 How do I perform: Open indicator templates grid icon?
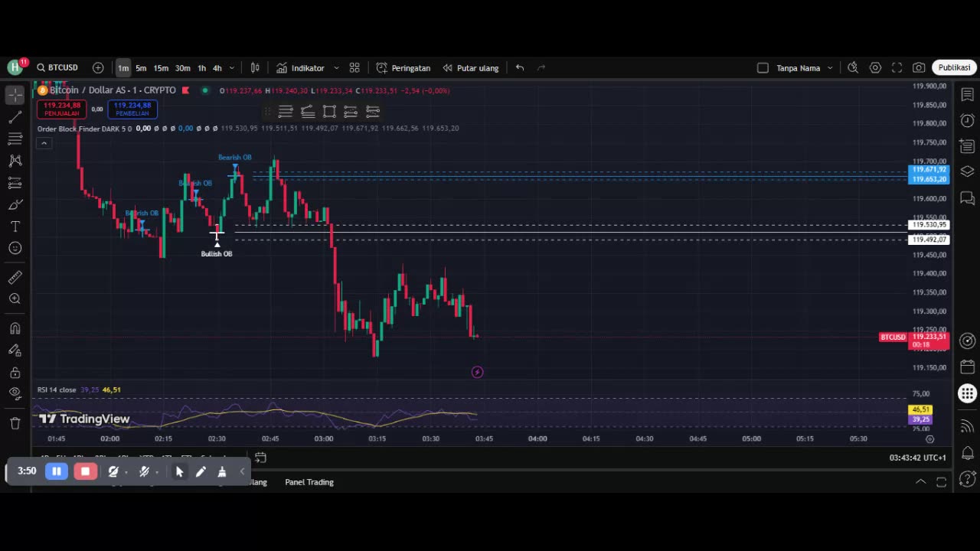pyautogui.click(x=354, y=68)
